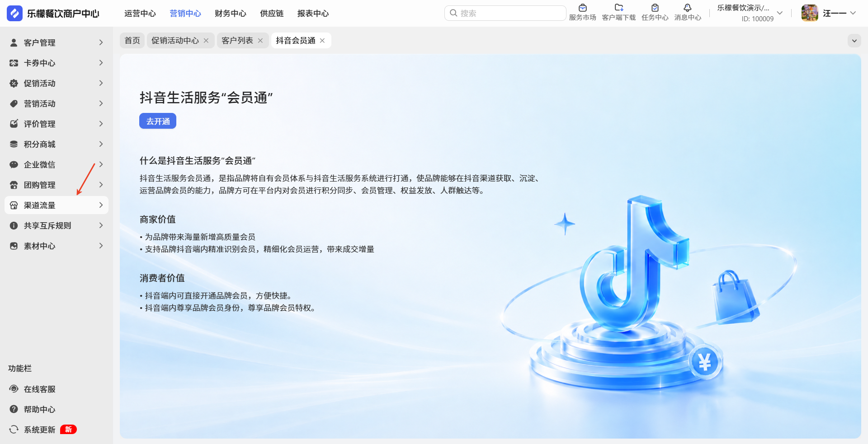
Task: Close the 客户列表 tab
Action: [260, 41]
